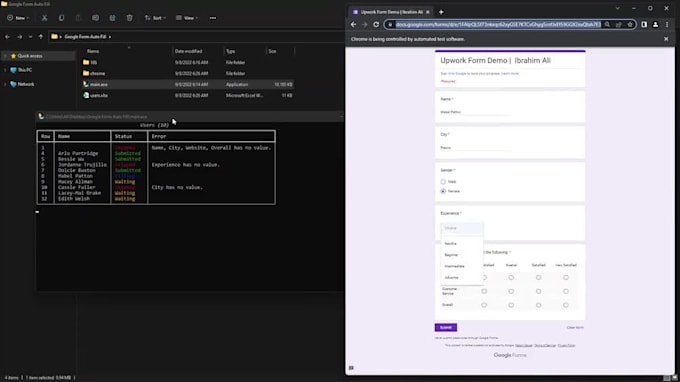Click the Delete trash icon in File Explorer
This screenshot has height=382, width=680.
129,18
